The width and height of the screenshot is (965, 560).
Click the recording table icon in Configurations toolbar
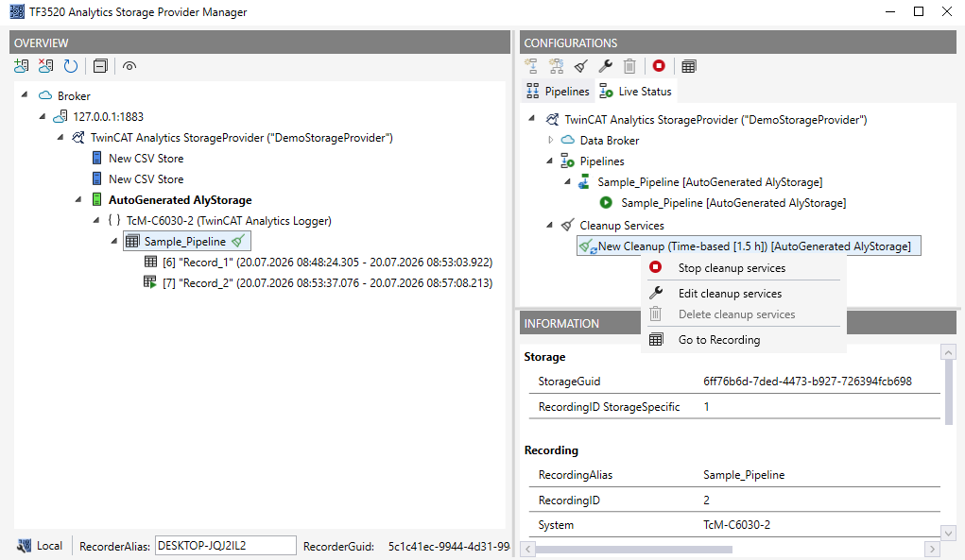[x=689, y=66]
